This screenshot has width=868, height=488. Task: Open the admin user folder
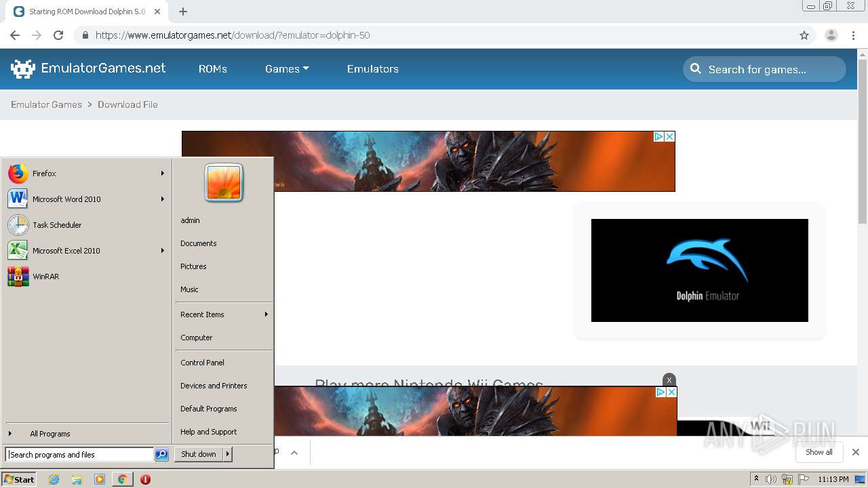pos(223,220)
